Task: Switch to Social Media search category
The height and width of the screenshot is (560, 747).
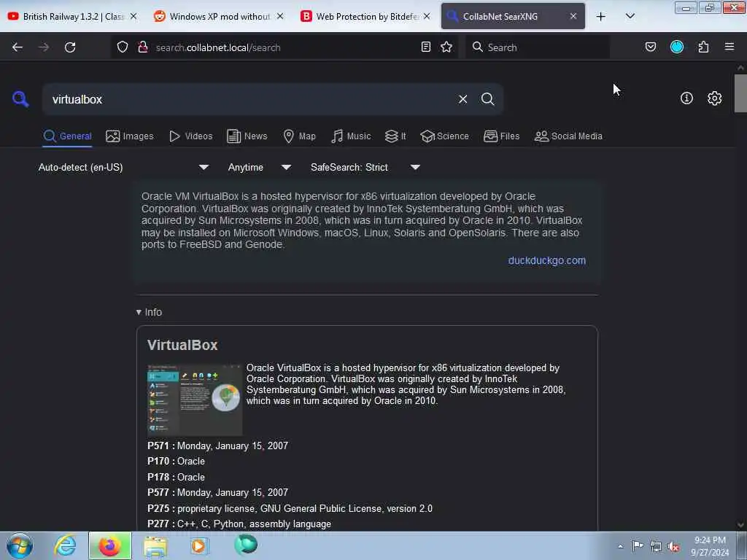Action: [568, 136]
